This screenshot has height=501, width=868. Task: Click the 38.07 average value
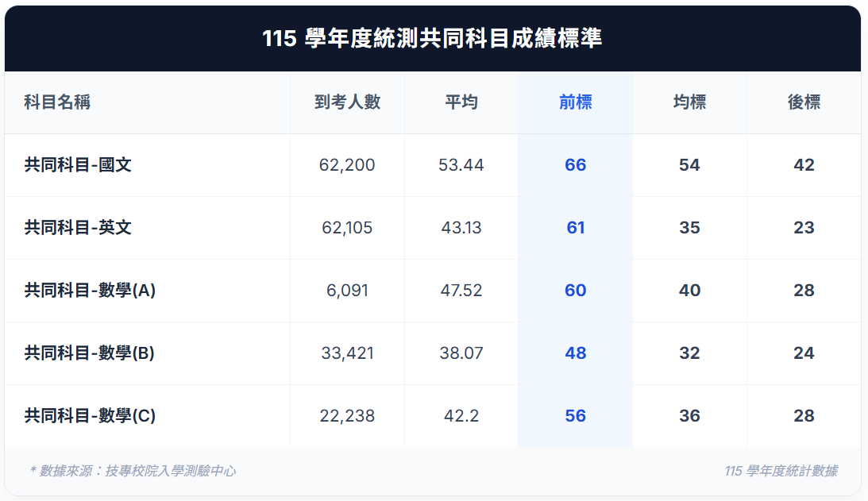(x=461, y=353)
